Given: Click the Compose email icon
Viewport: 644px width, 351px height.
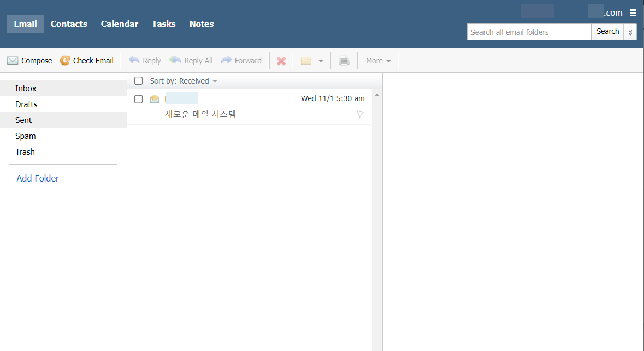Looking at the screenshot, I should click(x=13, y=60).
